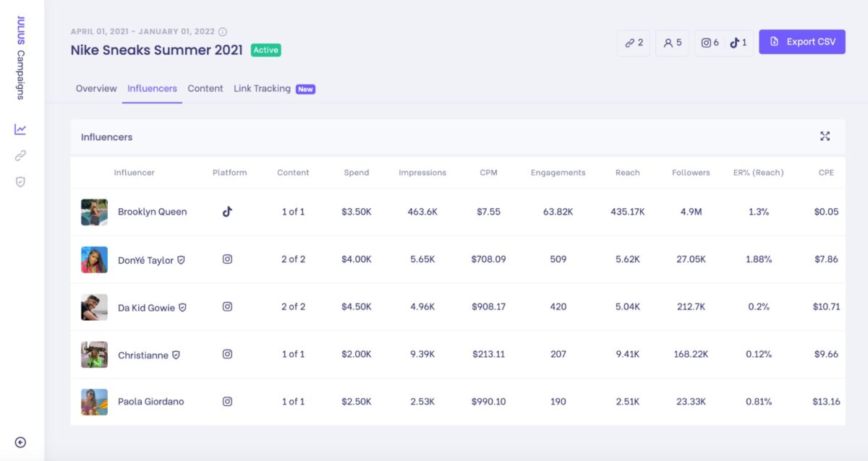Open the tracked links counter showing 2
Screen dimensions: 868x461
point(633,43)
